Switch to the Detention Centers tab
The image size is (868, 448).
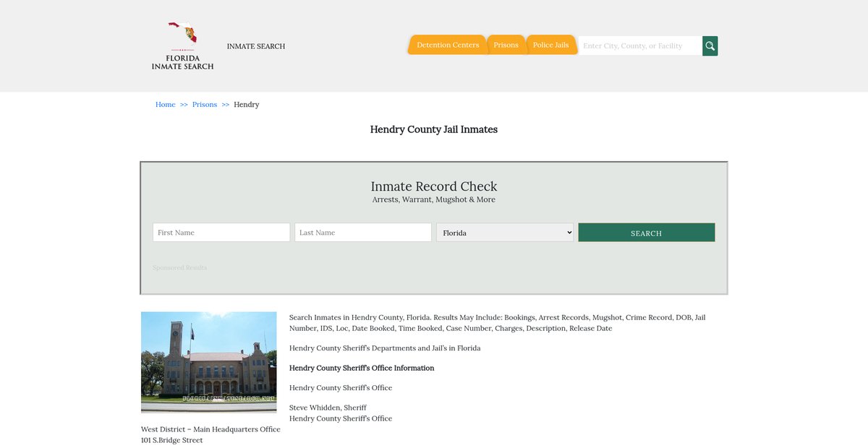pyautogui.click(x=448, y=45)
